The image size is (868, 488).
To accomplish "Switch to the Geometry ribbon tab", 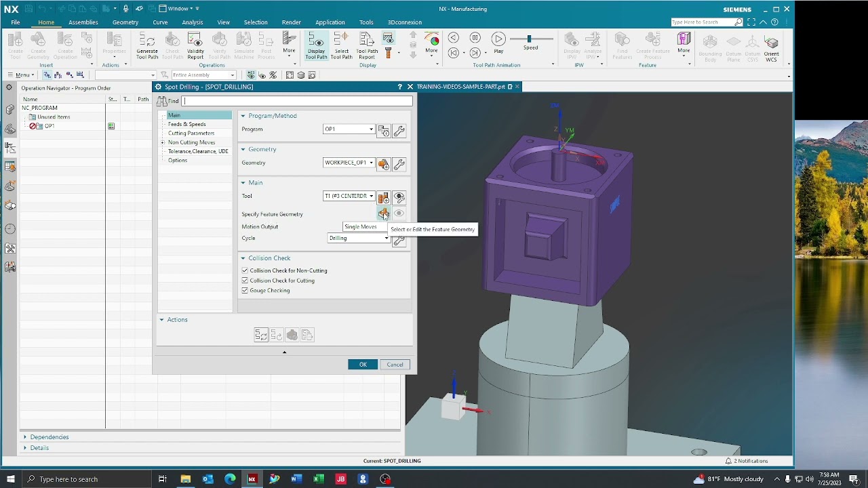I will click(125, 22).
